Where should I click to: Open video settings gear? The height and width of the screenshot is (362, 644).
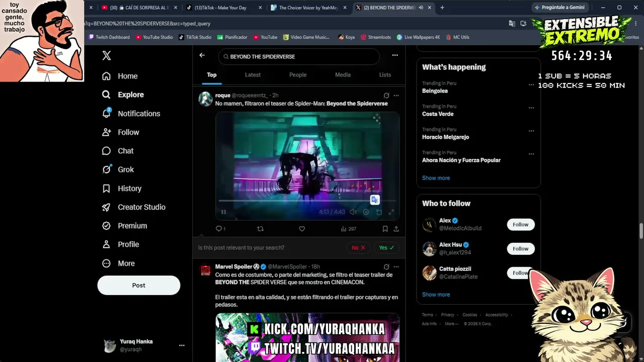pyautogui.click(x=366, y=212)
